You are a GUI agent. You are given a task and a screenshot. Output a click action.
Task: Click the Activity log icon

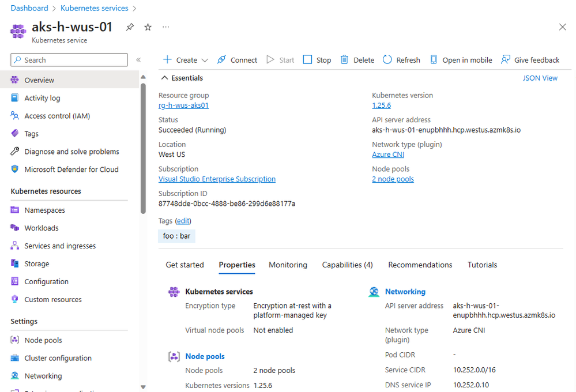(14, 98)
